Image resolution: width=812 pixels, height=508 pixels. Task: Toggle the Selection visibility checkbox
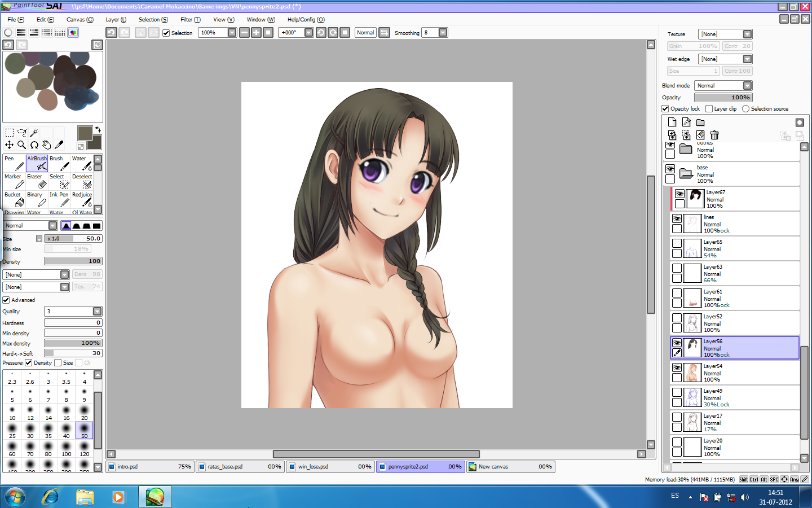pyautogui.click(x=166, y=33)
